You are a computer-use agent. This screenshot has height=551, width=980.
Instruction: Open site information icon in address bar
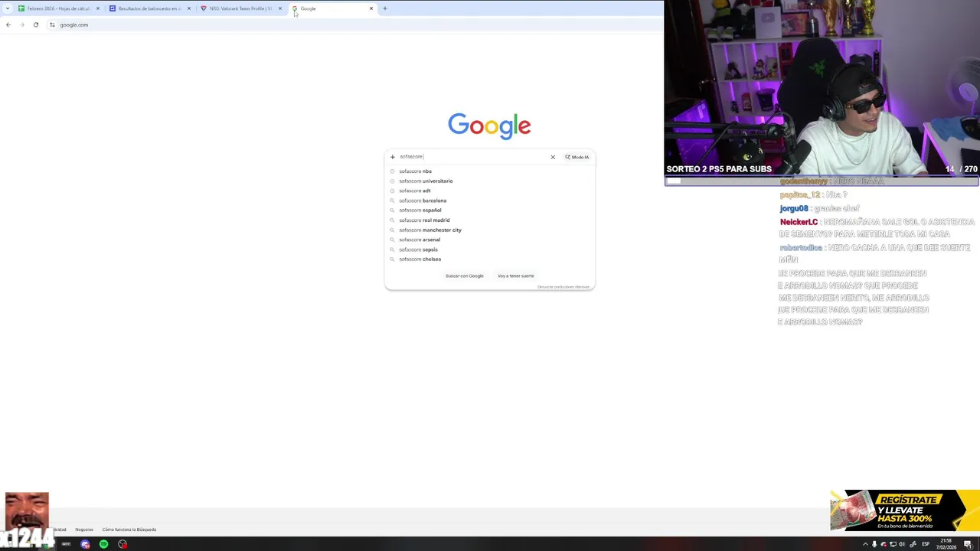point(52,24)
